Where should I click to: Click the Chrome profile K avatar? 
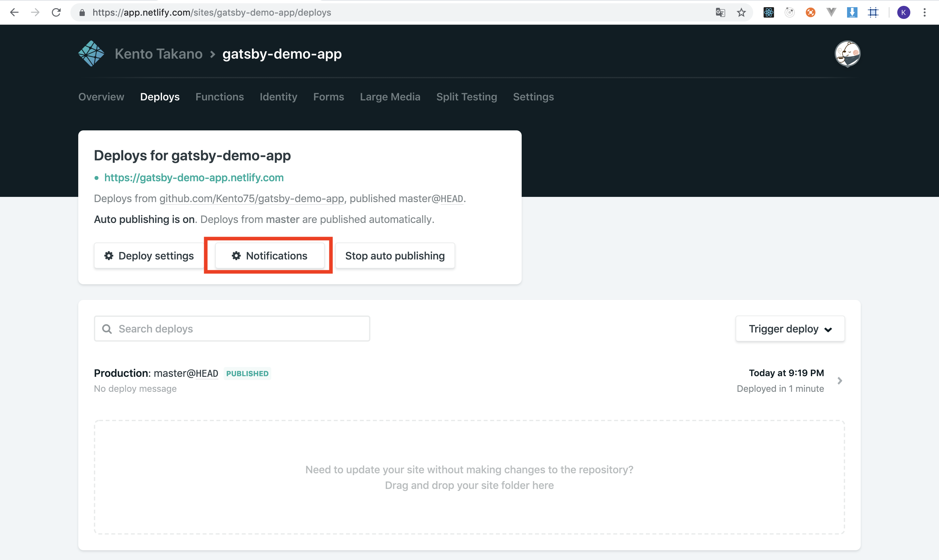coord(903,12)
